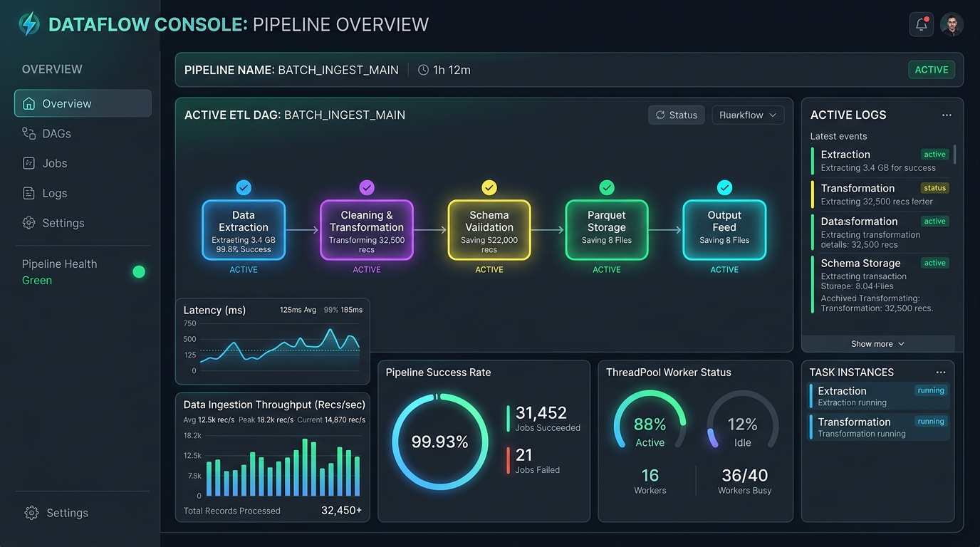980x547 pixels.
Task: Click the 32,450+ total records value
Action: [x=342, y=511]
